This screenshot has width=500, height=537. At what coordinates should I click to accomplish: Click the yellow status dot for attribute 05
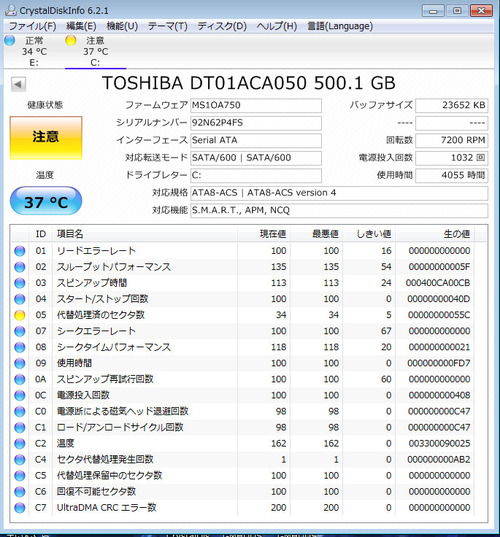coord(20,315)
